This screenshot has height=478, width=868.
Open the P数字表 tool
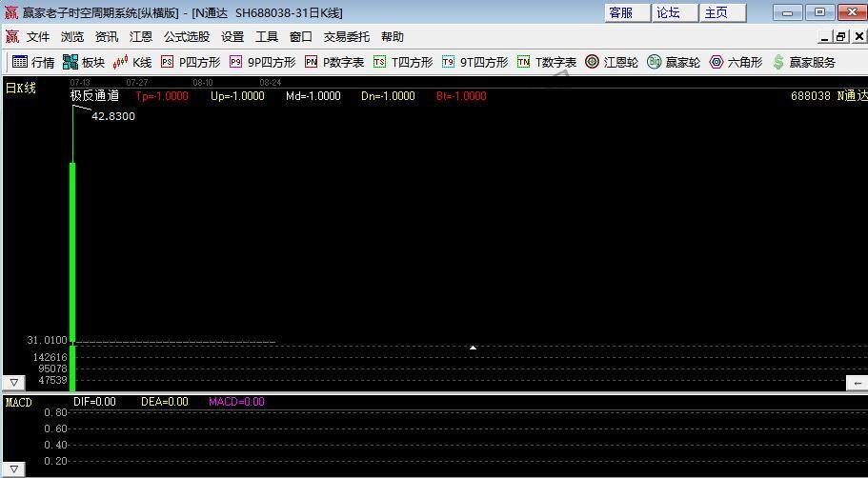334,62
